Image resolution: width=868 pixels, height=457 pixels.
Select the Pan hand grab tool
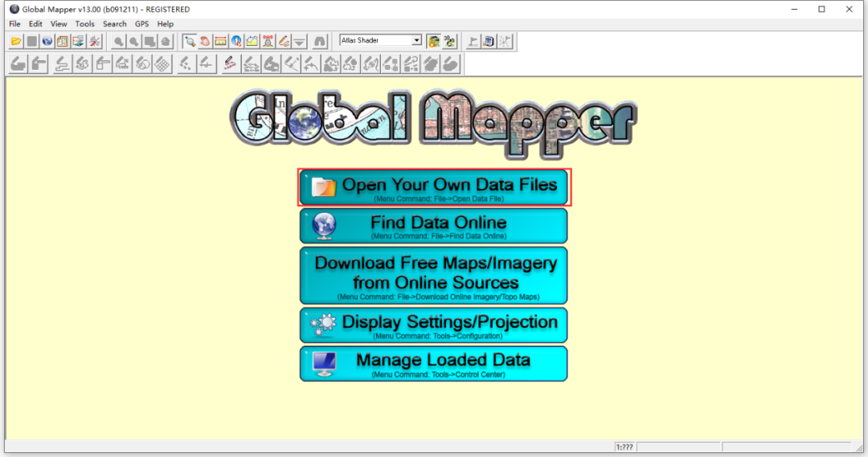click(206, 41)
